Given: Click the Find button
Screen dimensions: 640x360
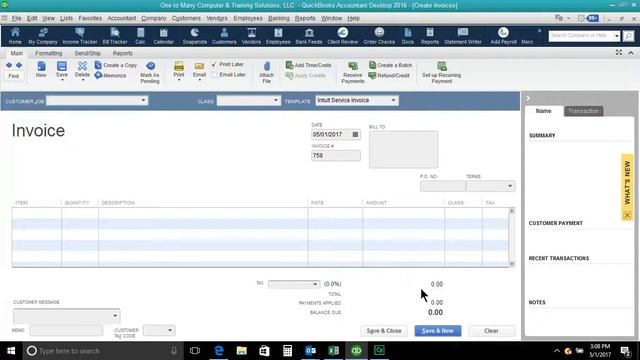Looking at the screenshot, I should click(x=13, y=76).
